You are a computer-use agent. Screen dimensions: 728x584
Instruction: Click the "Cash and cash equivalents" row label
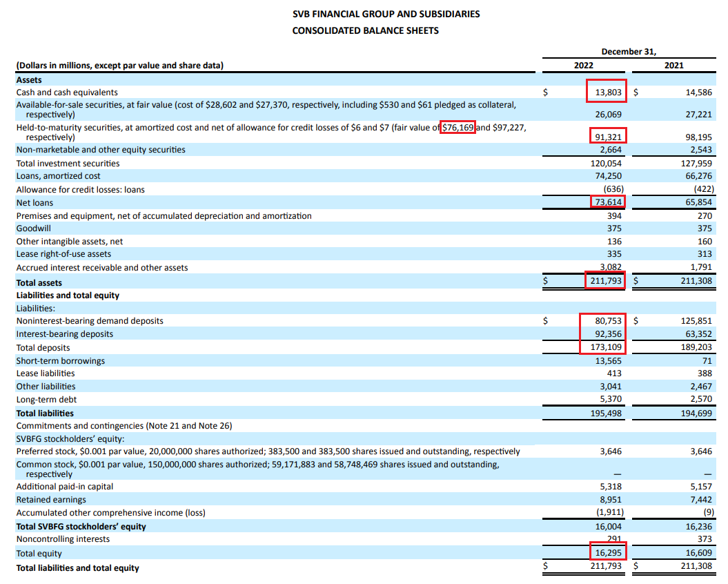[x=67, y=92]
